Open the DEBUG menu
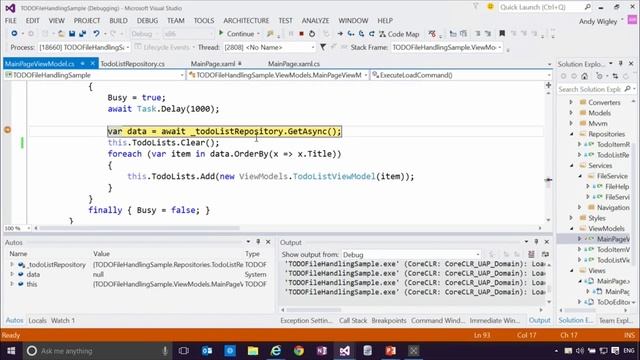The image size is (640, 360). tap(147, 20)
